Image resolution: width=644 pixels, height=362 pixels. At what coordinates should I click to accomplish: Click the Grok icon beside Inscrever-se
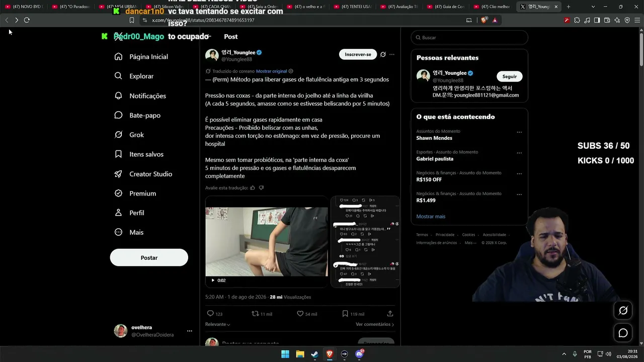pos(383,54)
